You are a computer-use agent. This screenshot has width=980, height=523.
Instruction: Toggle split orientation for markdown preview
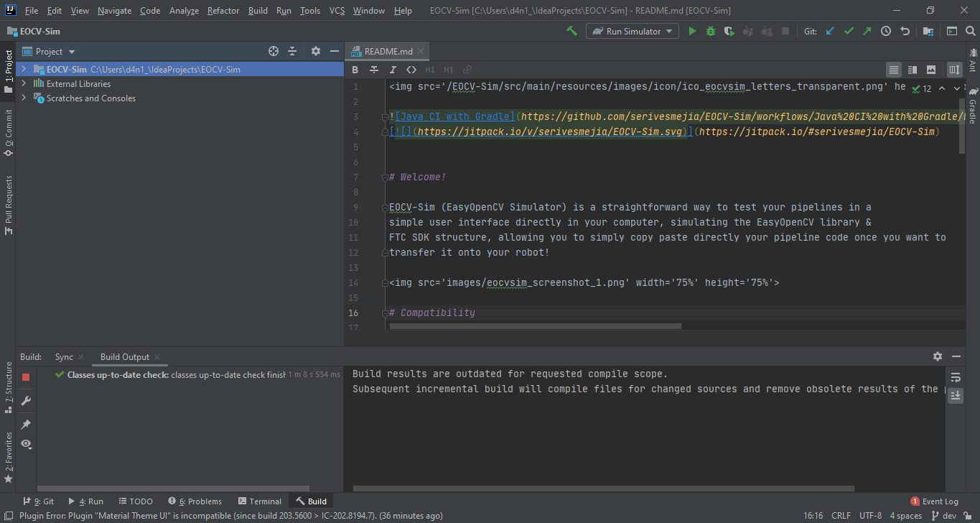(954, 70)
